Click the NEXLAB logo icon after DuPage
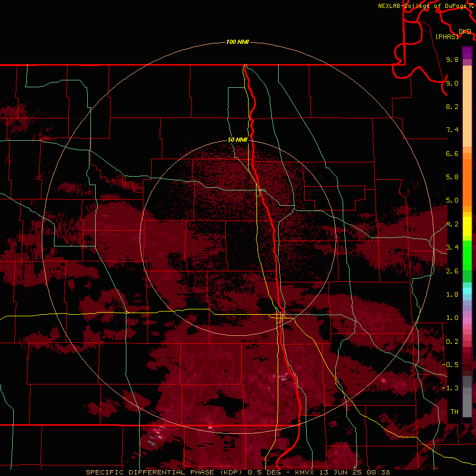 click(x=471, y=6)
